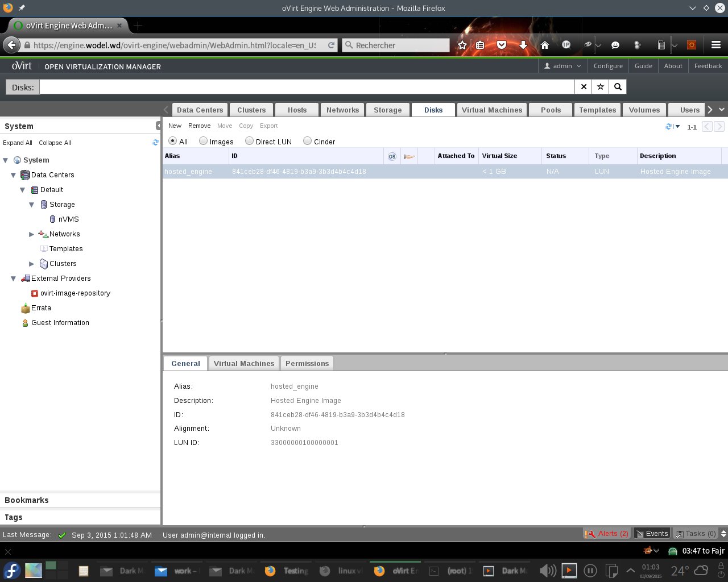Open the Firefox home page icon
728x582 pixels.
tap(545, 45)
